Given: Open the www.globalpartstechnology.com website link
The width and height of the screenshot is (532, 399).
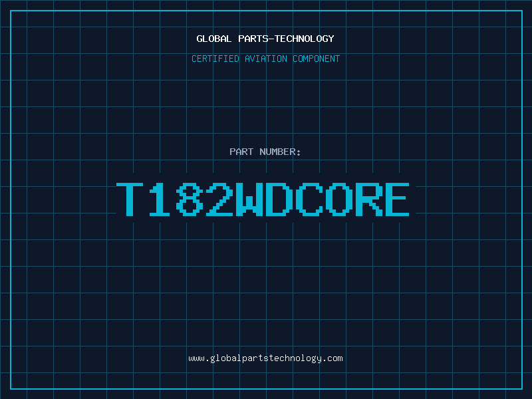Looking at the screenshot, I should [x=265, y=358].
